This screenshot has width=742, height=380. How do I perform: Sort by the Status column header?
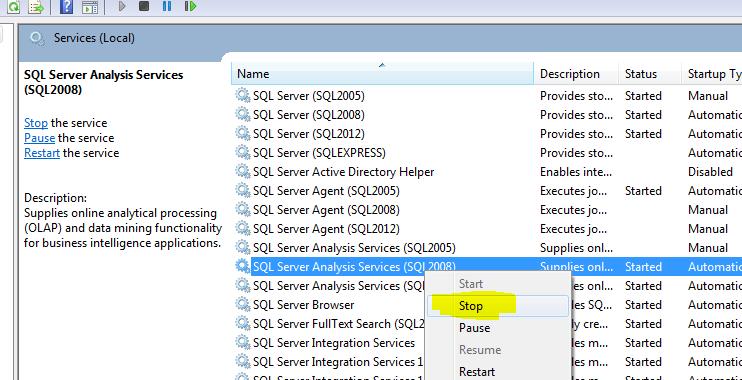(x=650, y=74)
